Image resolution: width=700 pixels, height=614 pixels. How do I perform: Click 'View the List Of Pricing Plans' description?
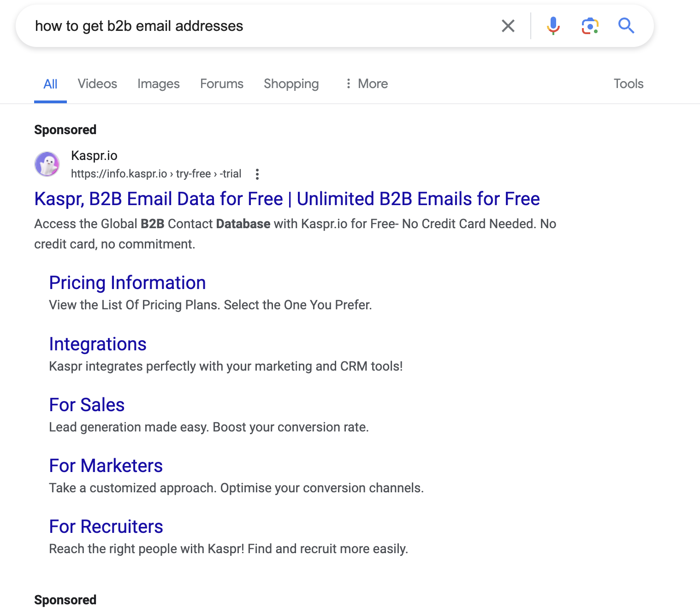(210, 305)
